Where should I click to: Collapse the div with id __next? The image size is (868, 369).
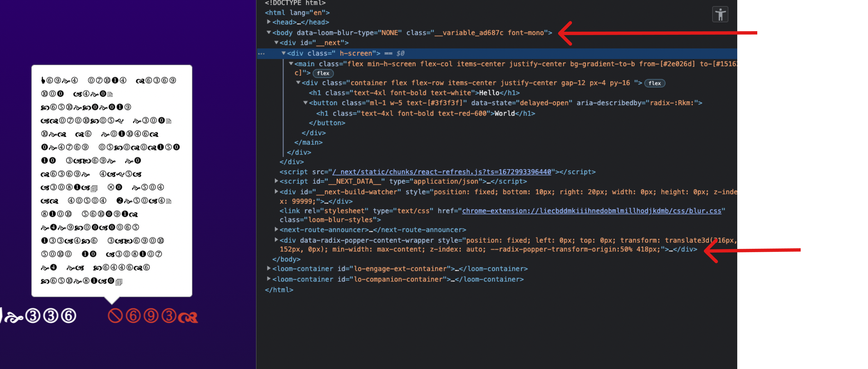click(276, 43)
